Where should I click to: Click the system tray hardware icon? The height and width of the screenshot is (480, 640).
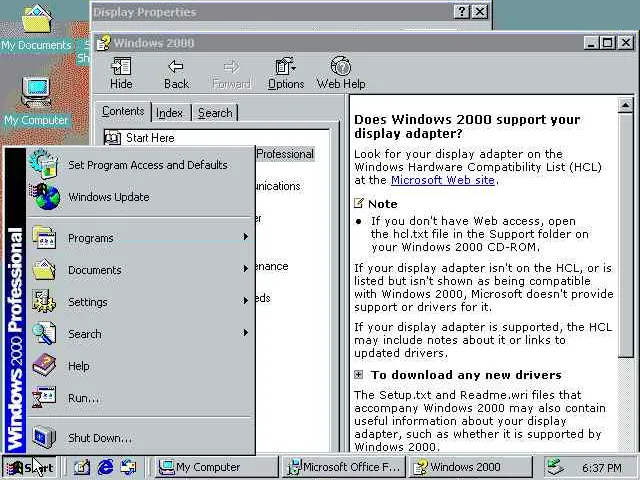pos(555,467)
